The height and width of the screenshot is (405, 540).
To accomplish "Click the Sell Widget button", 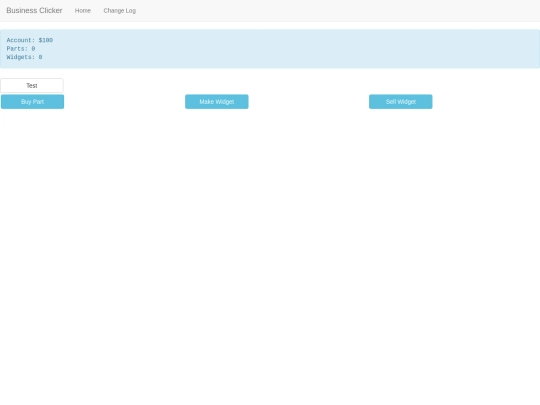I will coord(401,102).
